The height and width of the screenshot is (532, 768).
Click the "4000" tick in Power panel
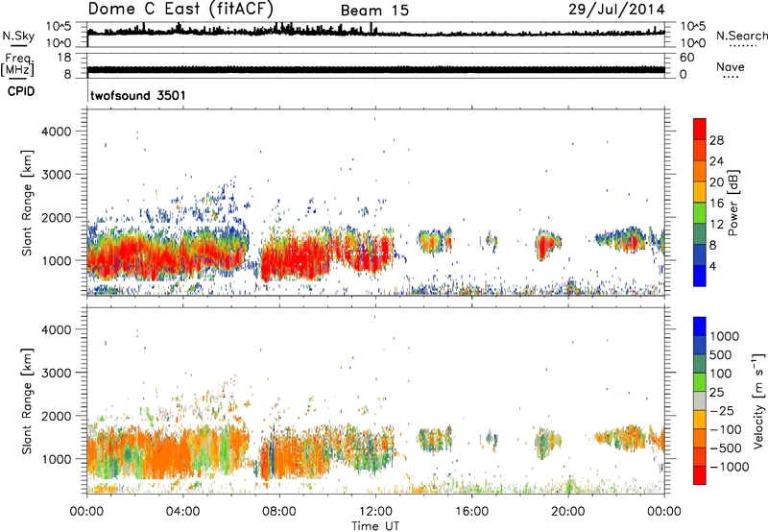click(x=57, y=132)
